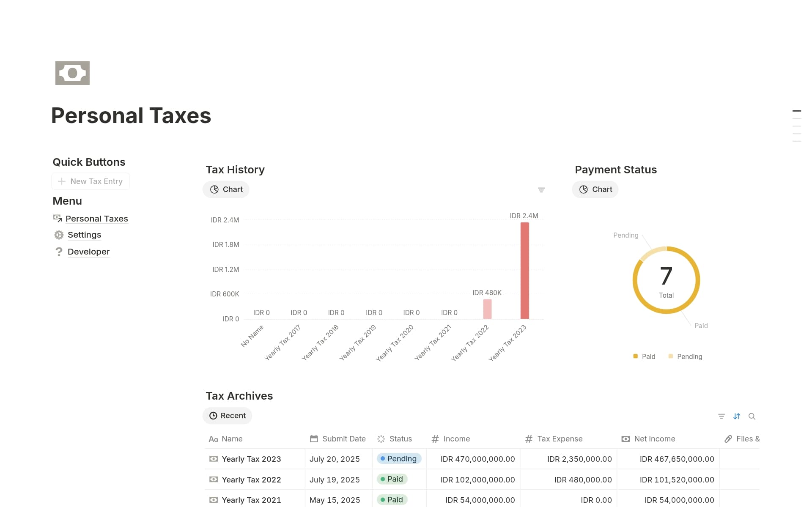Click the question-mark icon beside Developer
This screenshot has height=507, width=812.
[58, 252]
